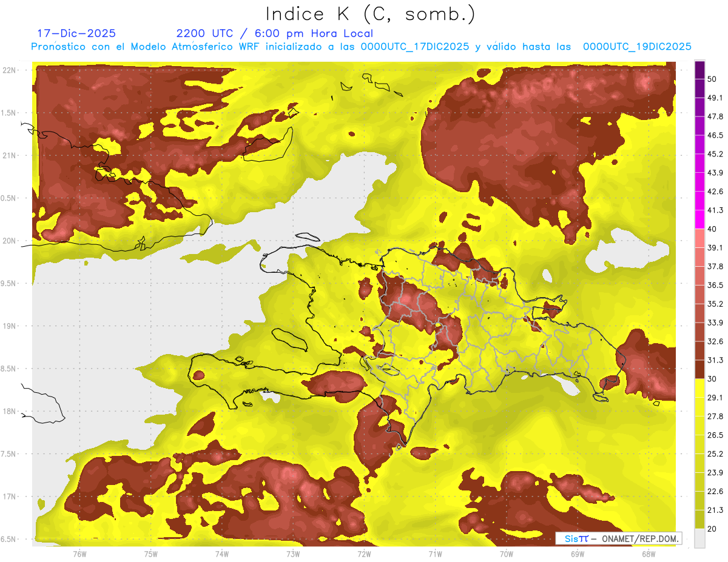Screen dimensions: 728x562
Task: Click the "22N" latitude label
Action: coord(10,70)
